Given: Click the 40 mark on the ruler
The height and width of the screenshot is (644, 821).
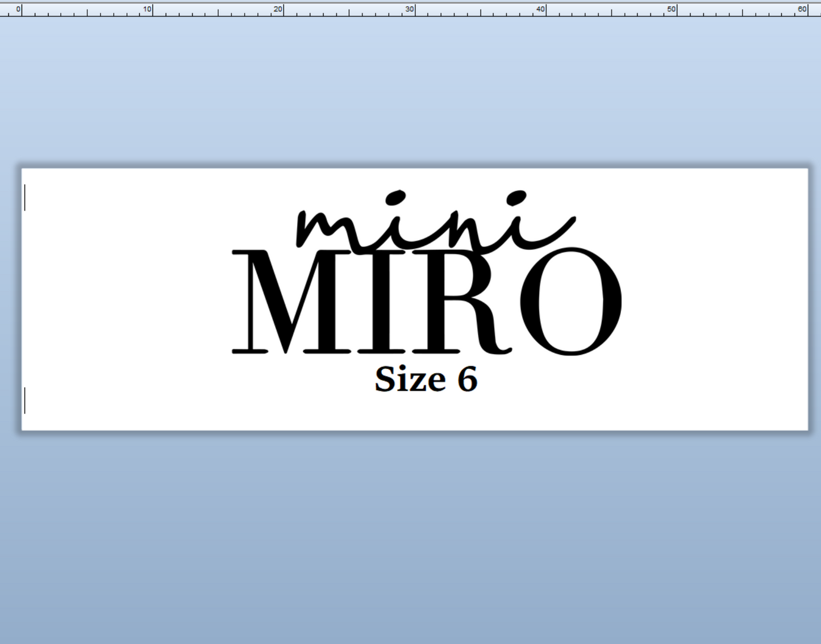Looking at the screenshot, I should tap(541, 8).
